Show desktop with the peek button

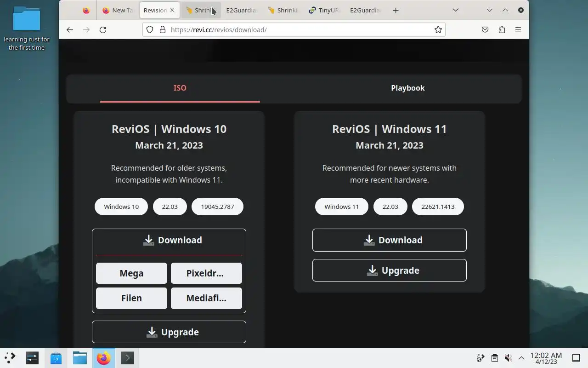576,358
